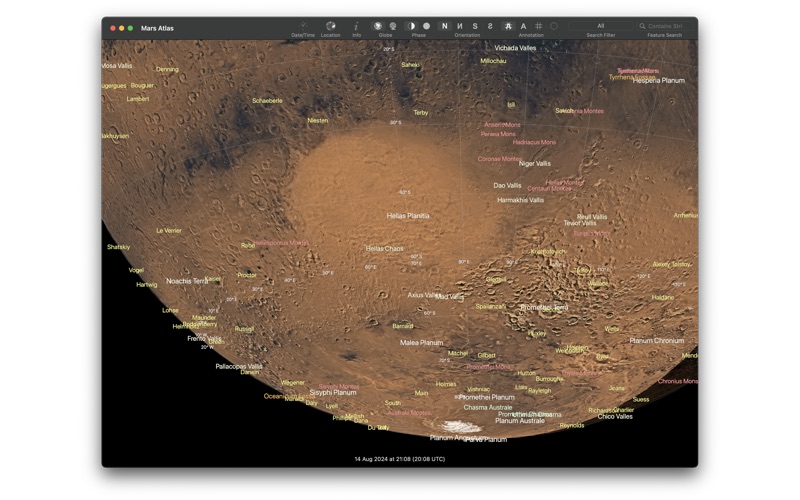Set orientation to north up (N)
Image resolution: width=800 pixels, height=500 pixels.
444,26
